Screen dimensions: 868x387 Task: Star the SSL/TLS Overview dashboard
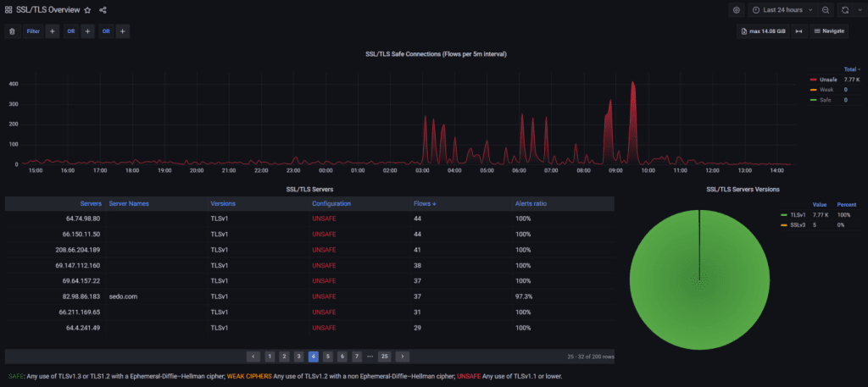pos(87,10)
